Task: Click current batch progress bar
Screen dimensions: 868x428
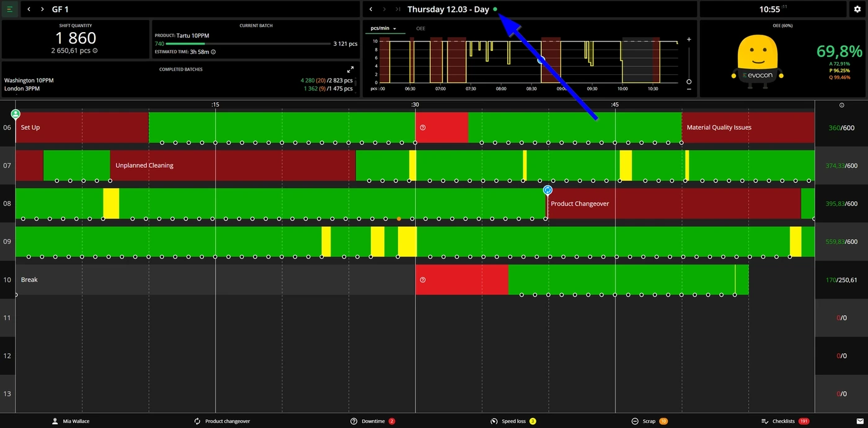Action: [x=248, y=44]
